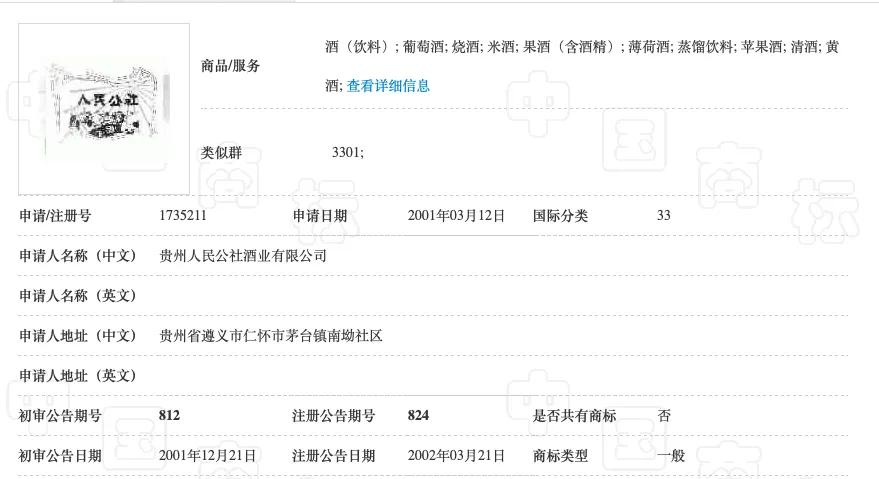
Task: Select preliminary announcement date 2001年12月21日
Action: click(x=207, y=455)
